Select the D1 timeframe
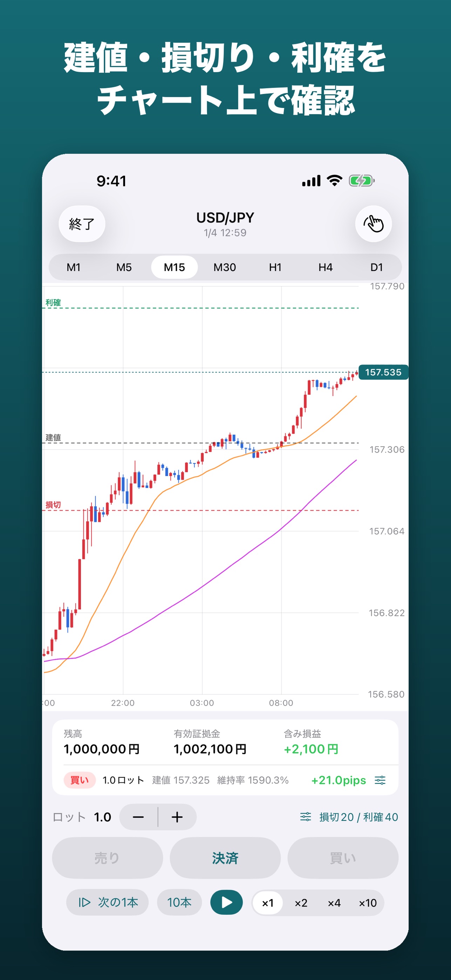The image size is (451, 980). [x=376, y=267]
